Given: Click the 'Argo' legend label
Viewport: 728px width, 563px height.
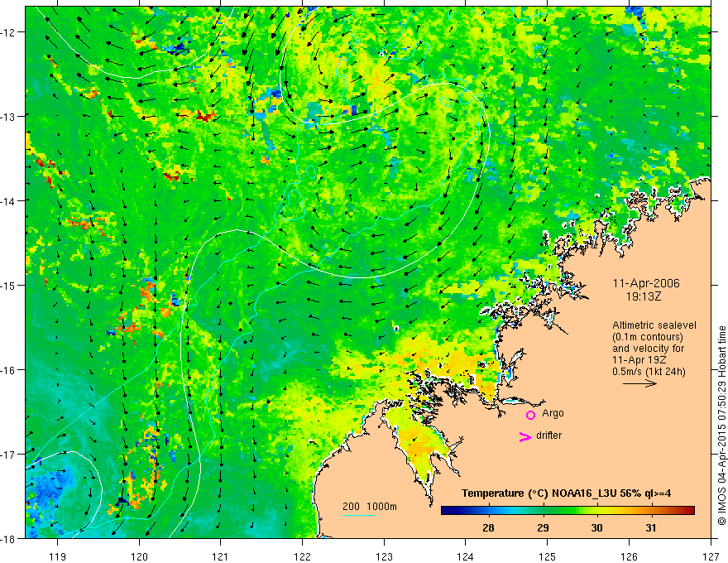Looking at the screenshot, I should (553, 413).
